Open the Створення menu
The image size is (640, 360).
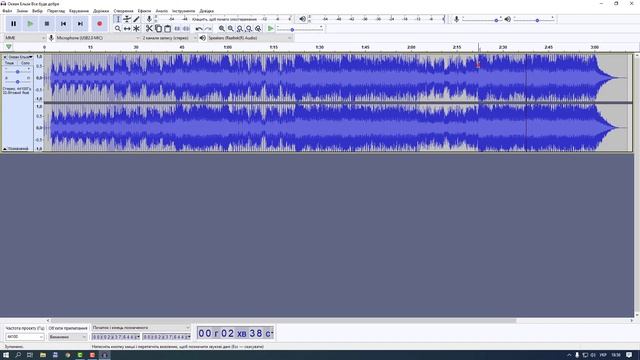point(123,11)
